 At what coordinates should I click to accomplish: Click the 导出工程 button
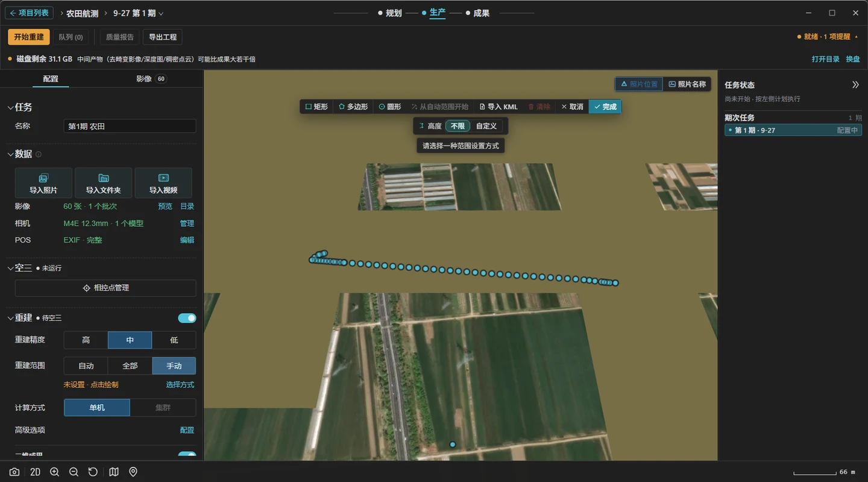pos(163,37)
